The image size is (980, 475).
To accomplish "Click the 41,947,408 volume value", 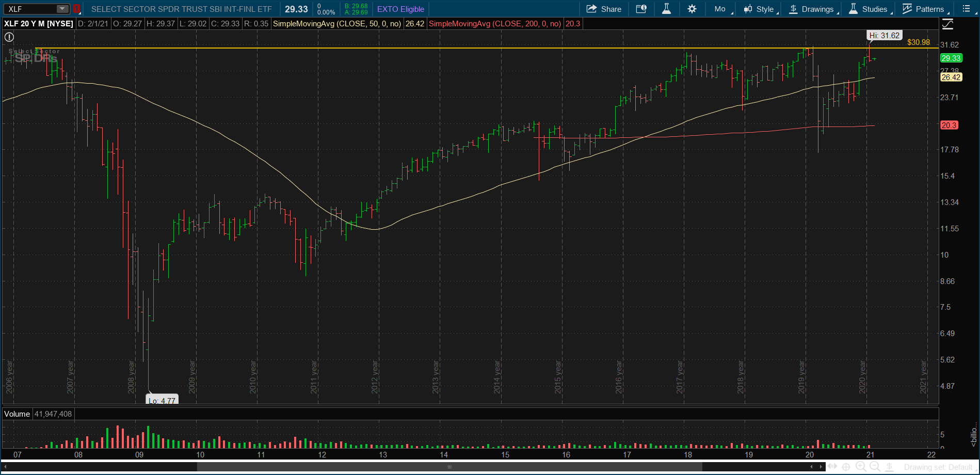I will coord(54,414).
